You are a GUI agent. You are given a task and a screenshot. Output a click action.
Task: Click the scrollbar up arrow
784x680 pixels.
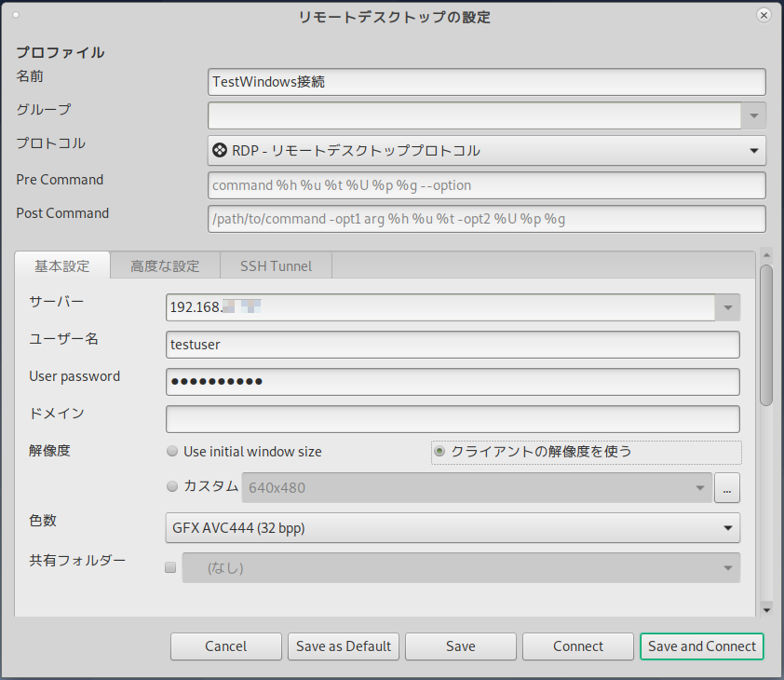point(766,255)
